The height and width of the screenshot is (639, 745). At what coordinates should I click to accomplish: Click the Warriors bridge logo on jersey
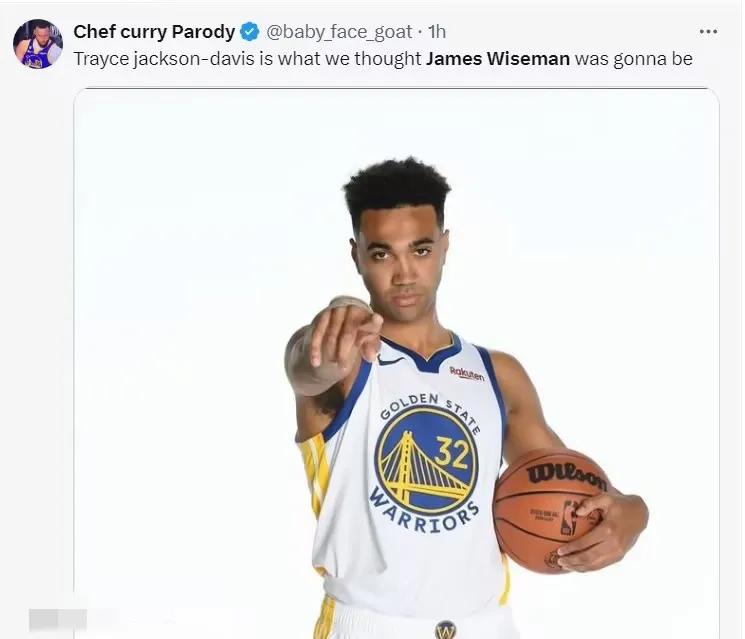(426, 461)
